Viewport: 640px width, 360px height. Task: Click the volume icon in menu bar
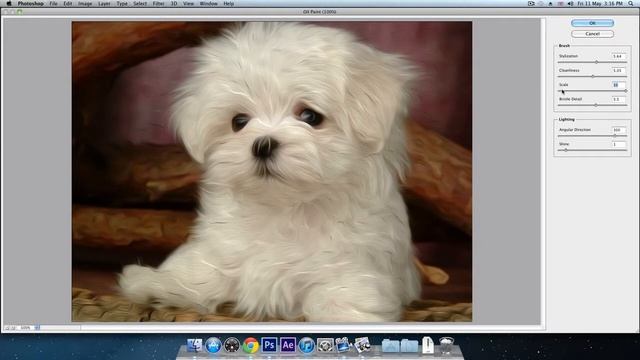point(570,4)
